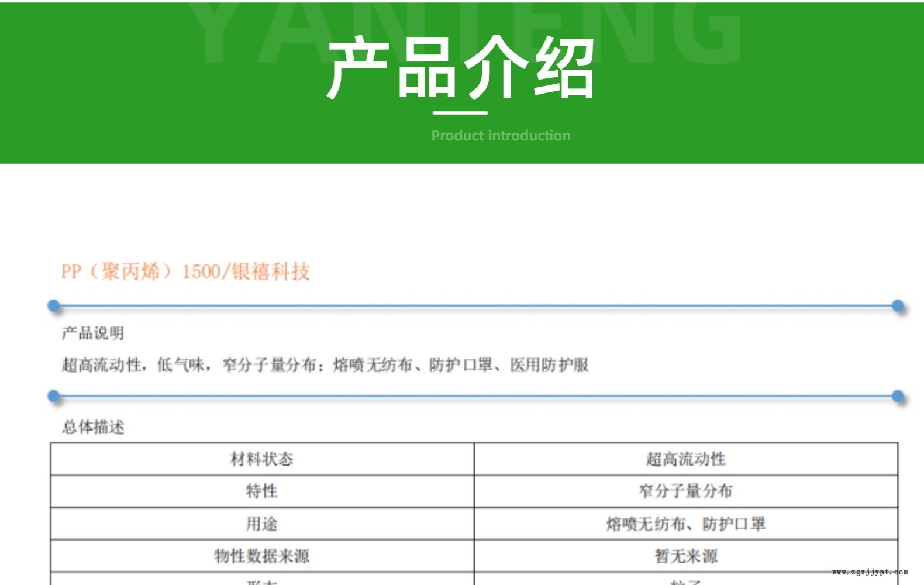Select the 超高流动性 table cell
Screen dimensions: 924x585
coord(685,459)
